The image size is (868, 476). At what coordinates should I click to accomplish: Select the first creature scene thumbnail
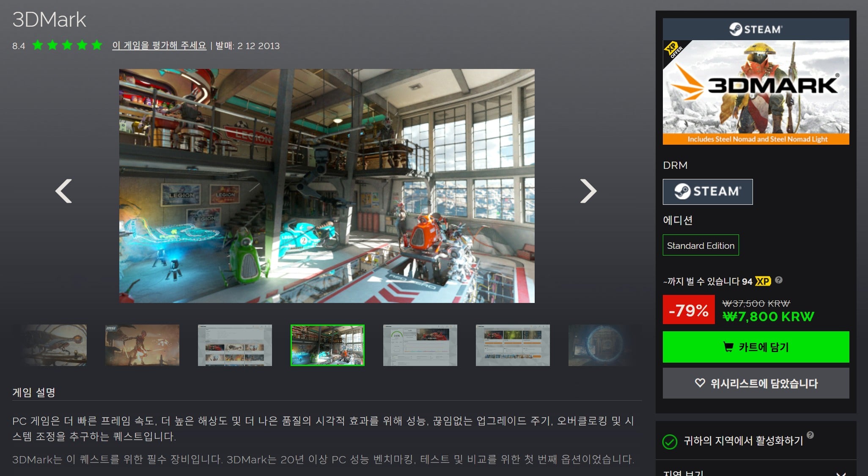(x=49, y=345)
